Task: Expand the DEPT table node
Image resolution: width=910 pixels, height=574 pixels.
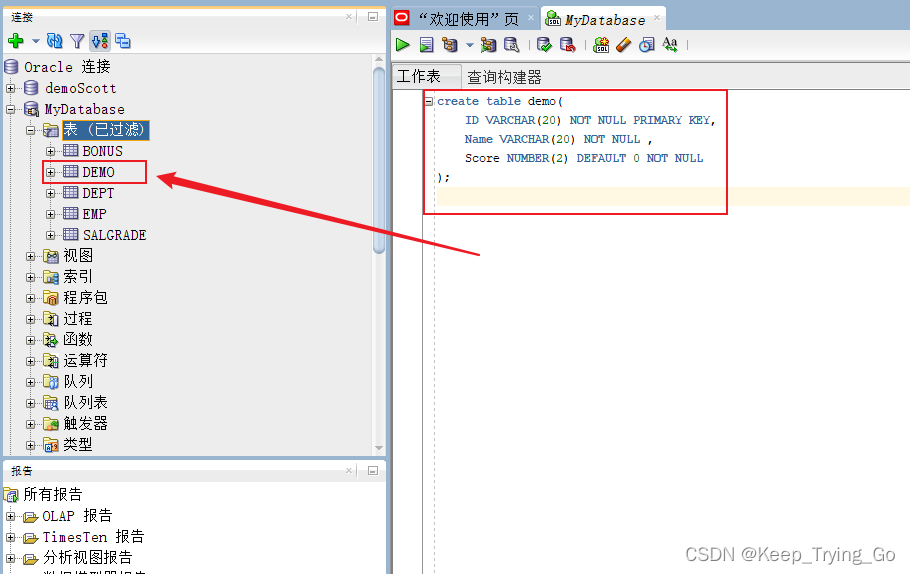Action: [x=50, y=193]
